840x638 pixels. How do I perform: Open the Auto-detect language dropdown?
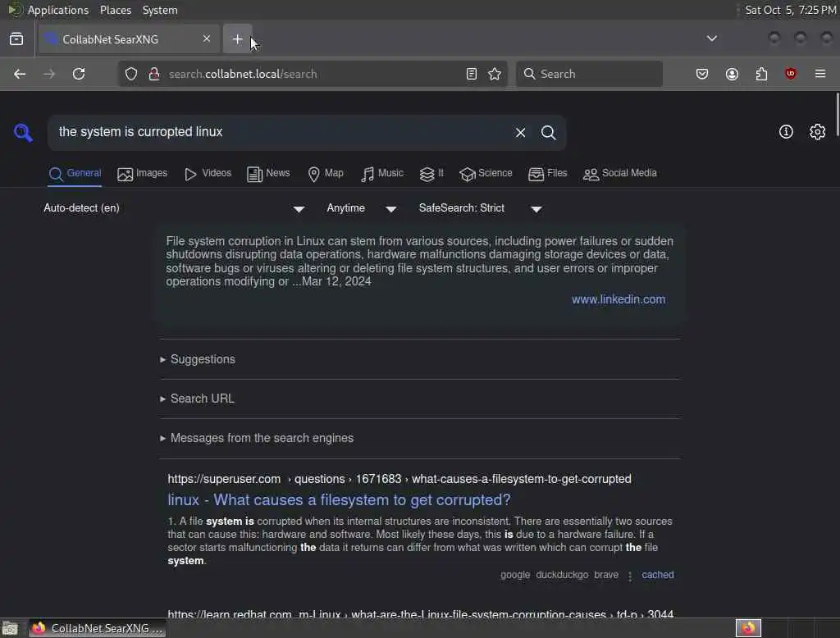174,208
